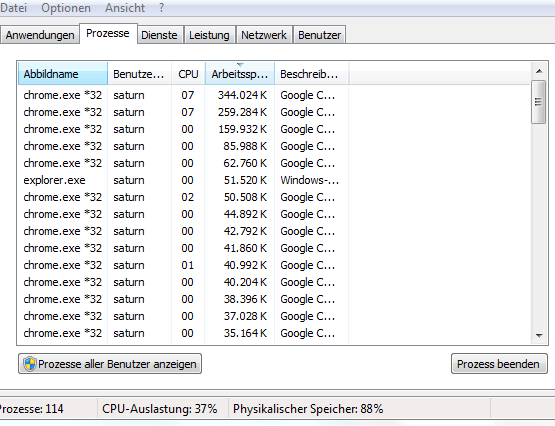Switch to the Benutzer tab

tap(319, 35)
